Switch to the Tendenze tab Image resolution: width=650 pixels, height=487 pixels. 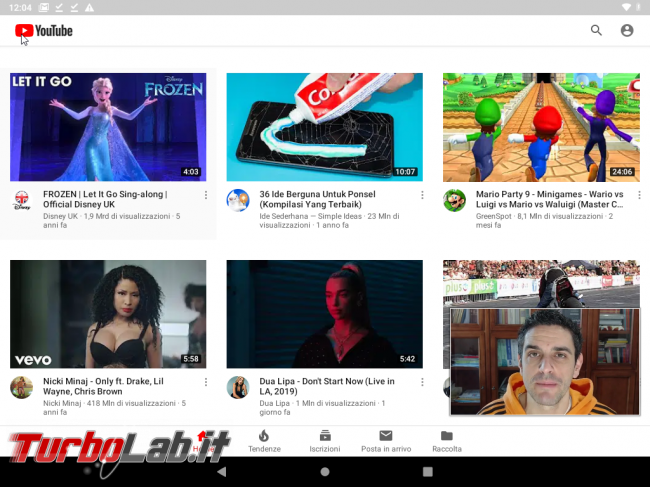[264, 441]
